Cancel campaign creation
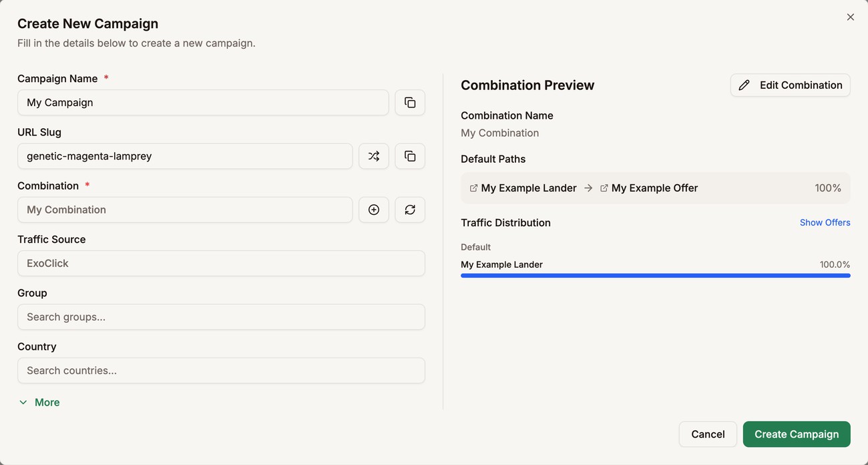The height and width of the screenshot is (465, 868). tap(708, 434)
